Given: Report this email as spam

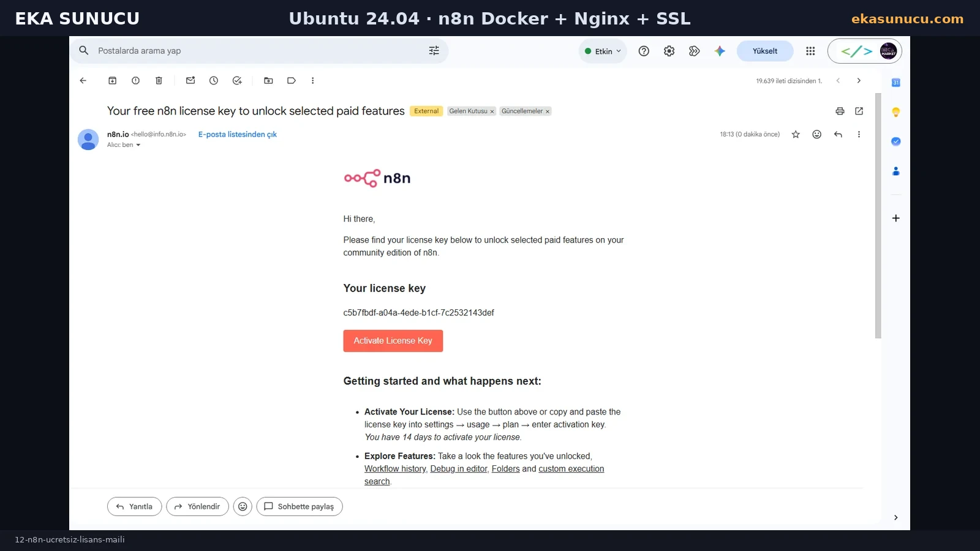Looking at the screenshot, I should click(x=136, y=81).
